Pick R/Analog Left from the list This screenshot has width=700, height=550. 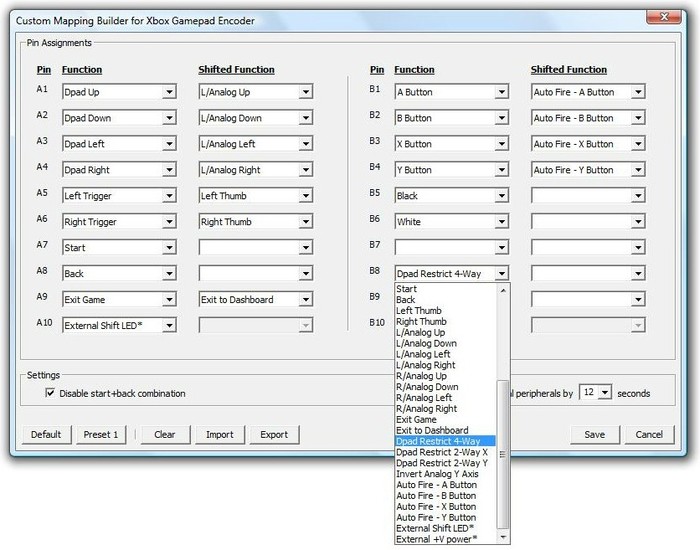446,398
